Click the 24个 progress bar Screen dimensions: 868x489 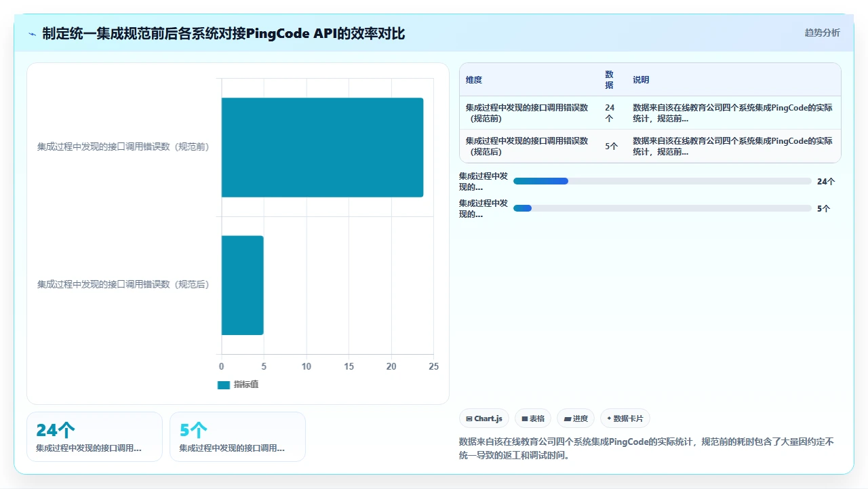click(x=662, y=181)
